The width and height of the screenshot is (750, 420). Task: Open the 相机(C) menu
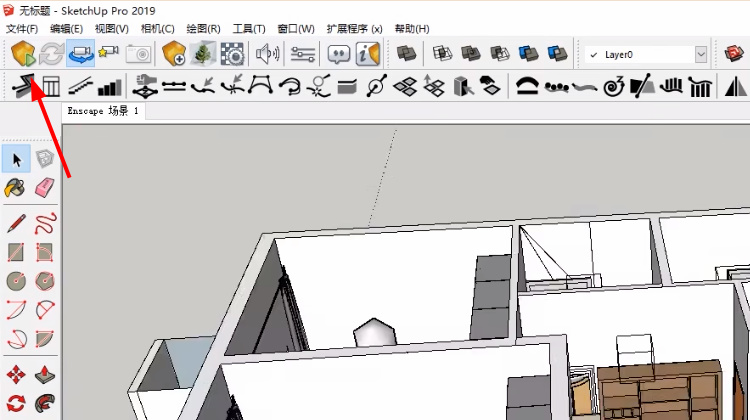tap(158, 29)
